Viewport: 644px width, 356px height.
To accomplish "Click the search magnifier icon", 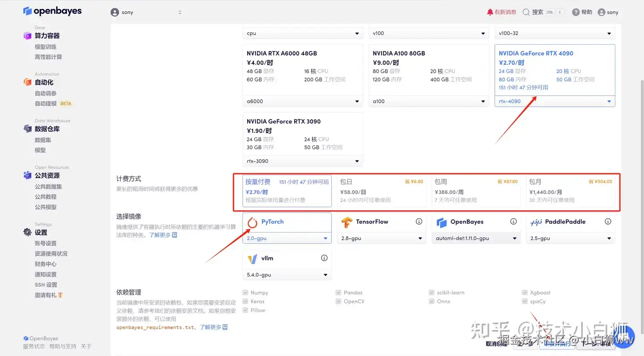I will pyautogui.click(x=526, y=12).
